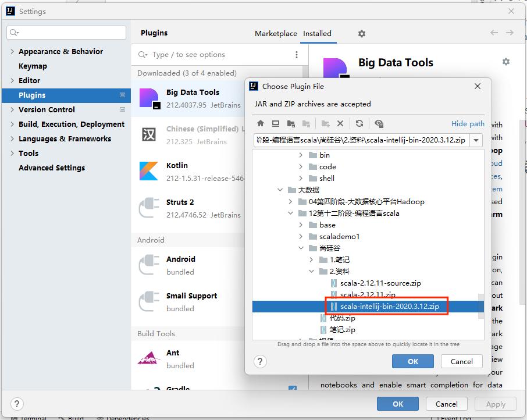
Task: Click Hide path link
Action: point(468,124)
